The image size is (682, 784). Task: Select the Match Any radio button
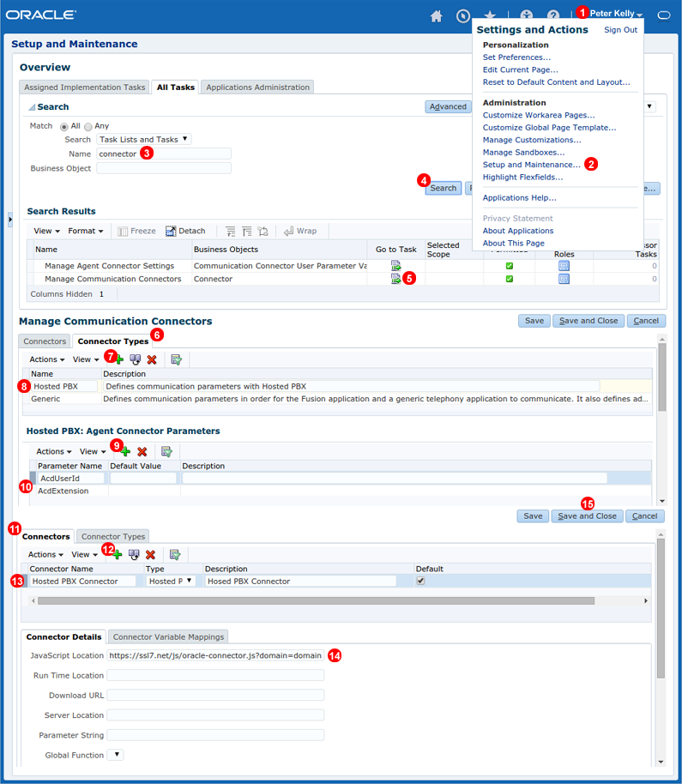[x=88, y=126]
